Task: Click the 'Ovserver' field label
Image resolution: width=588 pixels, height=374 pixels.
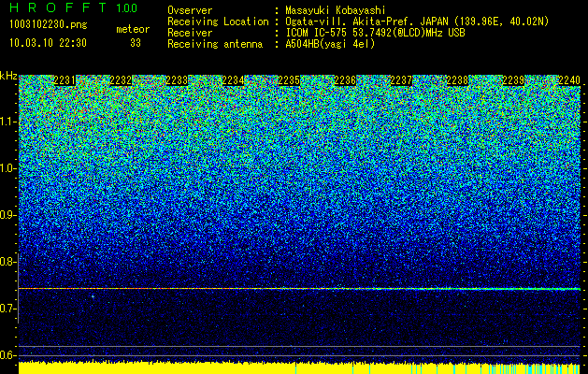Action: point(190,10)
